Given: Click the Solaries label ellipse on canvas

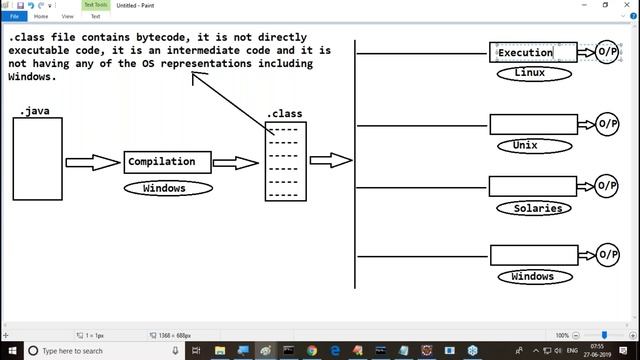Looking at the screenshot, I should point(534,208).
